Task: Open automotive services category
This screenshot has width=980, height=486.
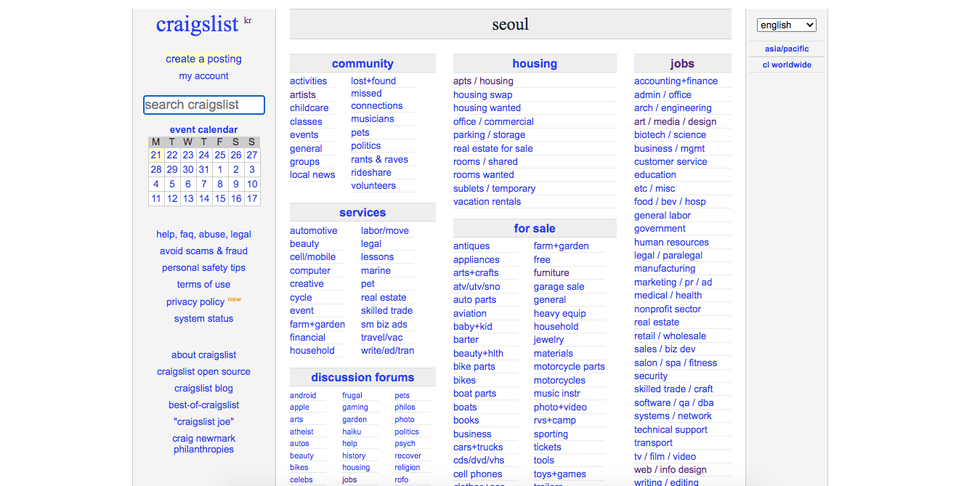Action: 313,230
